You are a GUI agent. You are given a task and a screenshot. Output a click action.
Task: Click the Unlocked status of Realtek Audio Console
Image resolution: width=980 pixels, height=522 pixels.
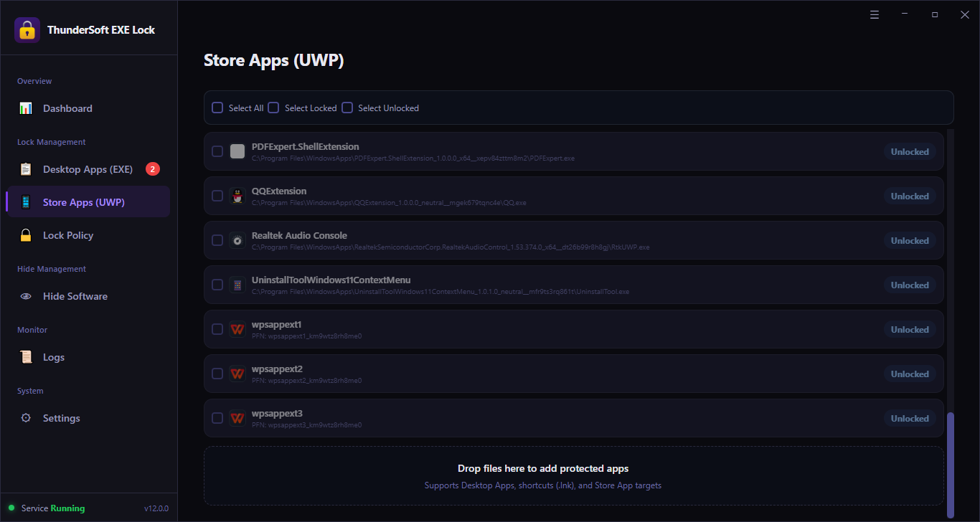(910, 241)
